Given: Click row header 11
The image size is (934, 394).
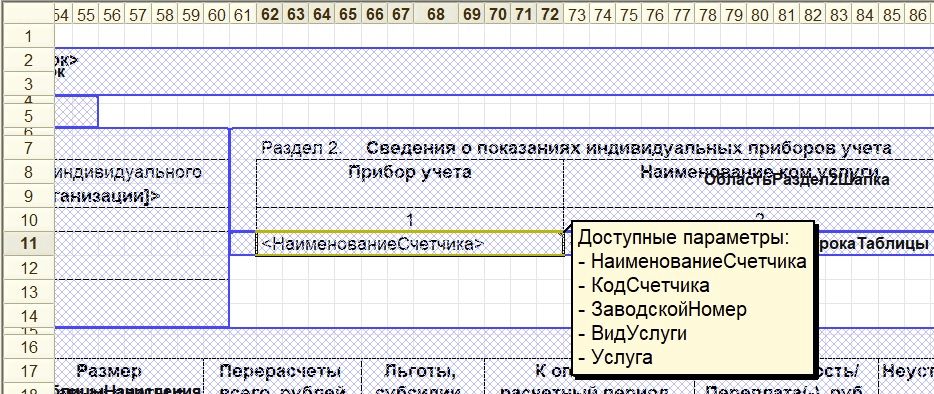Looking at the screenshot, I should pos(28,244).
